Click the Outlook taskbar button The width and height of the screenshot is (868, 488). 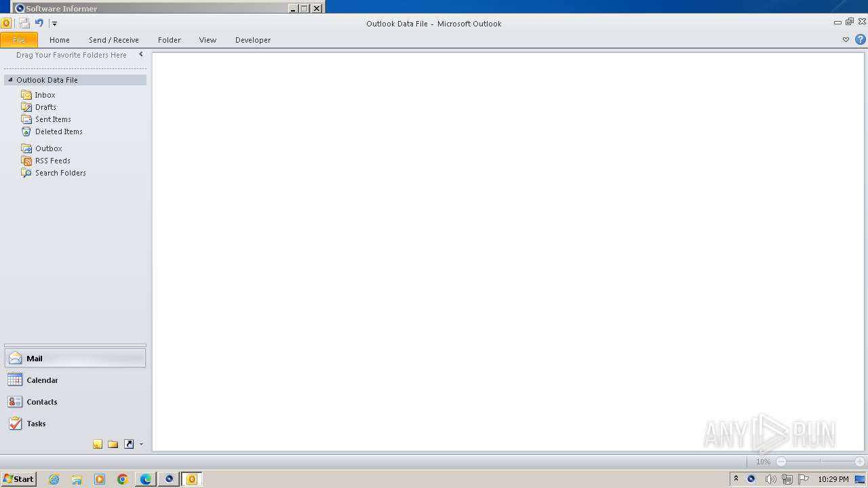point(192,479)
